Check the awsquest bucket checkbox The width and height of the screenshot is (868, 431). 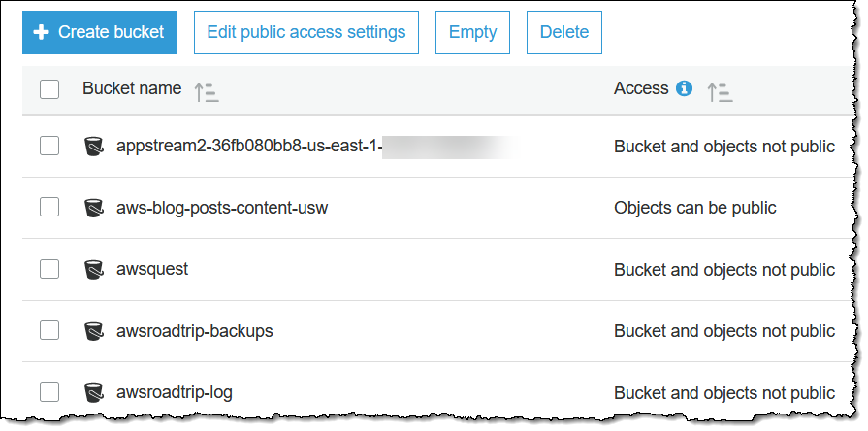coord(49,269)
